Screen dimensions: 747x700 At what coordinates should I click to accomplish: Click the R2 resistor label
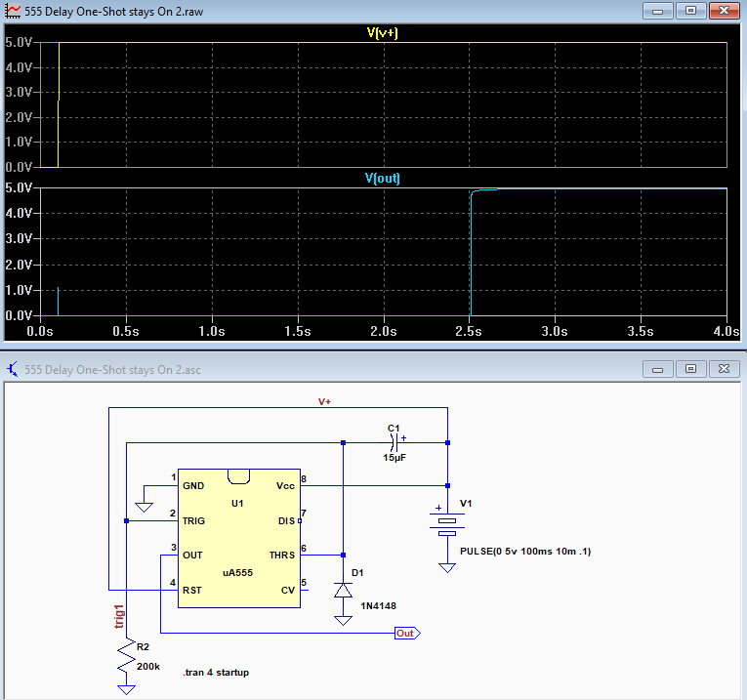(143, 646)
